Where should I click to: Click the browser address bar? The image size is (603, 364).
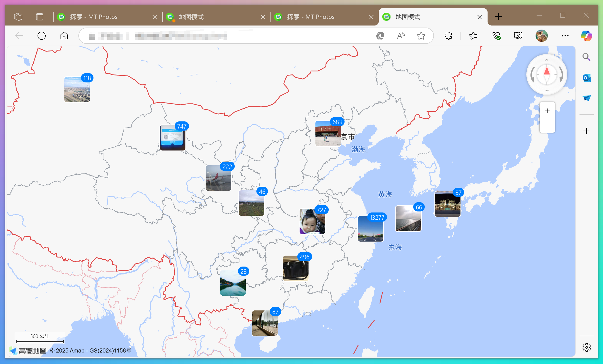point(255,36)
